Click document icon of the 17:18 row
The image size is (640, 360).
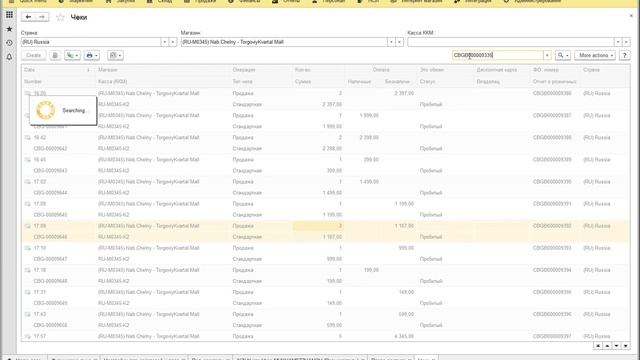(x=27, y=270)
